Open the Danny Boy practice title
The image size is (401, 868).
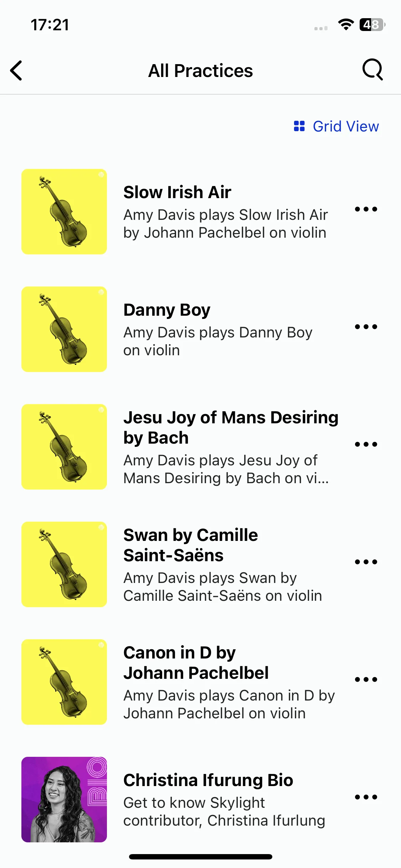click(x=167, y=310)
